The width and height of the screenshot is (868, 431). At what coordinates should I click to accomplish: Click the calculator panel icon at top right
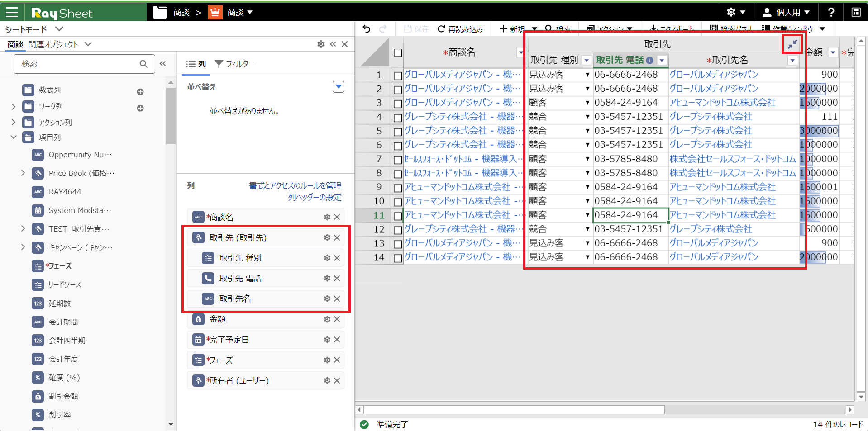(856, 12)
